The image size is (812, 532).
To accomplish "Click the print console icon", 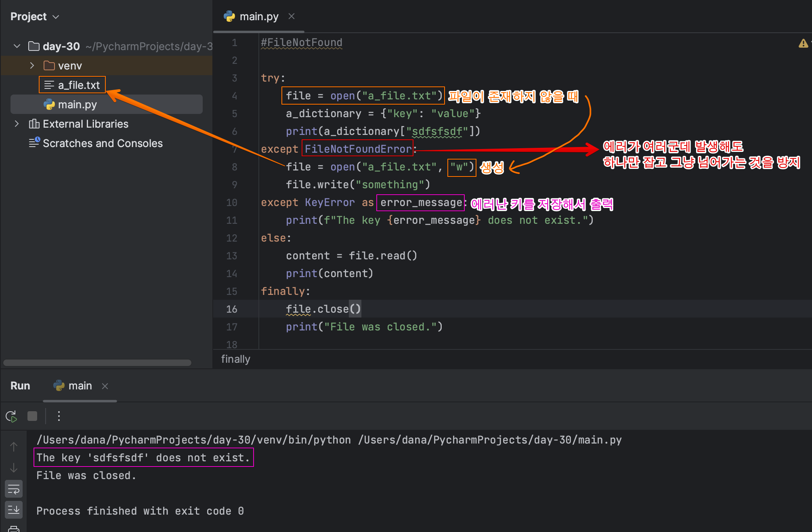I will tap(14, 528).
